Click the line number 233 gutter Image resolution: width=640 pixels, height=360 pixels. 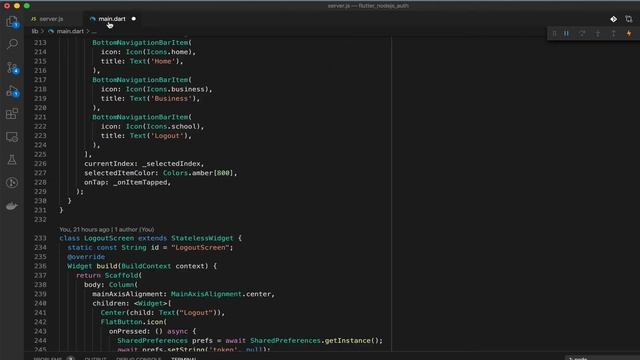click(x=40, y=238)
